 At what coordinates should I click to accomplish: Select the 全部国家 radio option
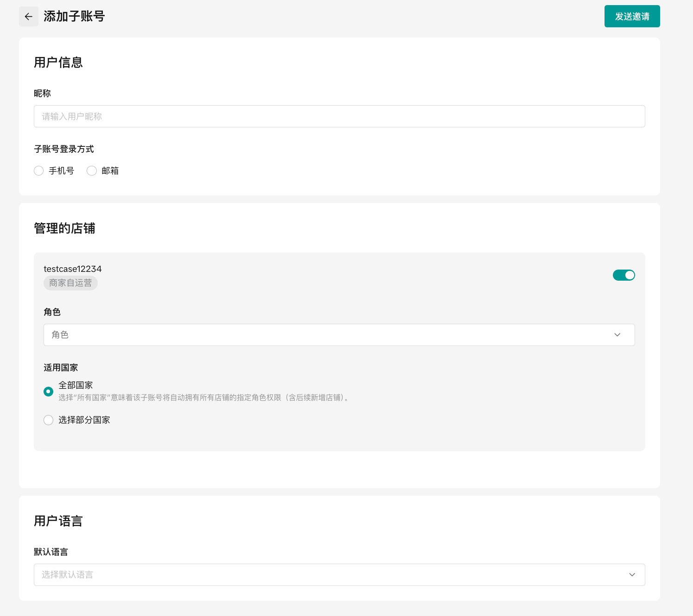tap(48, 391)
